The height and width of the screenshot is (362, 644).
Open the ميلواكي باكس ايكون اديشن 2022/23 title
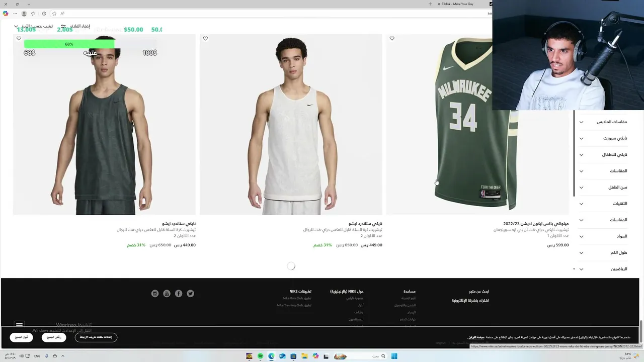coord(536,224)
